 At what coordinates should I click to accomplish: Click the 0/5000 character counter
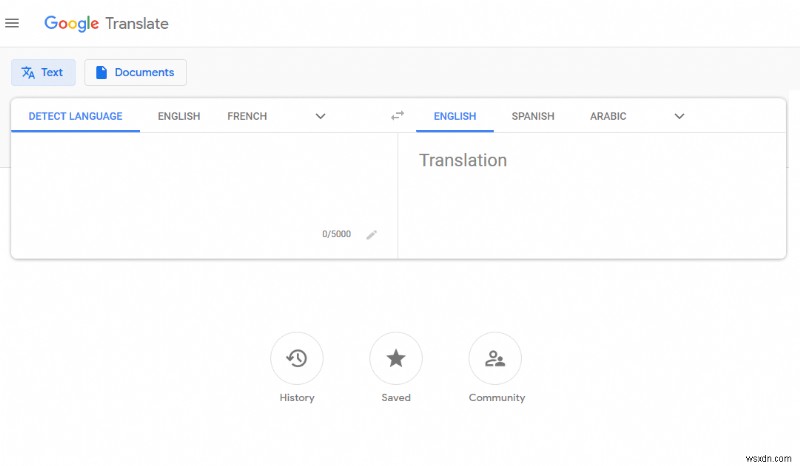pyautogui.click(x=336, y=234)
